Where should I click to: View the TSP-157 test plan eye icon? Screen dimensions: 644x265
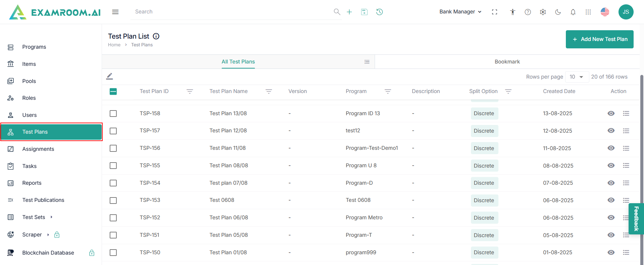[x=611, y=131]
